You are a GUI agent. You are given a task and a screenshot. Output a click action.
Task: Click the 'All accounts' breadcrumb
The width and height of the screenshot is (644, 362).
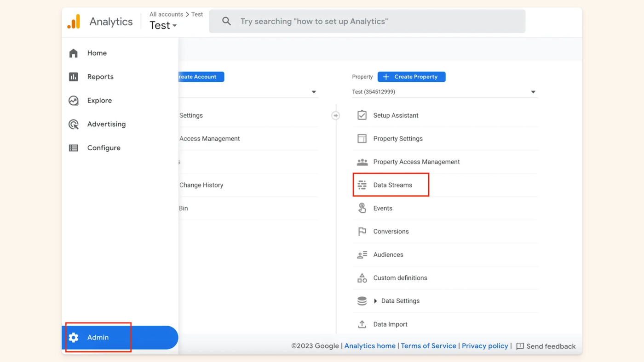(166, 14)
